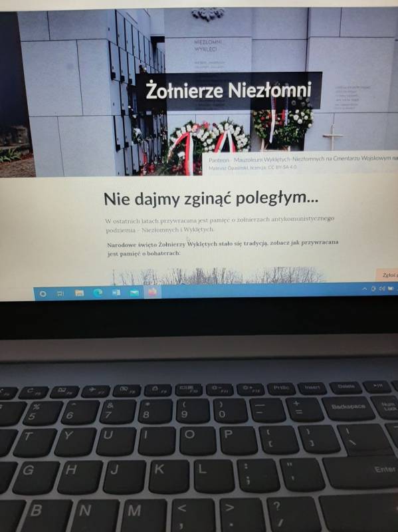Image resolution: width=398 pixels, height=532 pixels.
Task: Show hidden system tray icons
Action: [x=364, y=289]
